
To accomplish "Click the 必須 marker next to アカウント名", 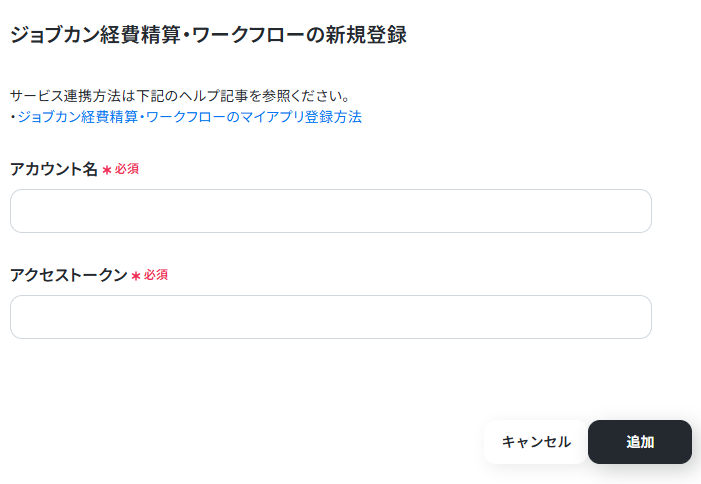I will click(126, 169).
